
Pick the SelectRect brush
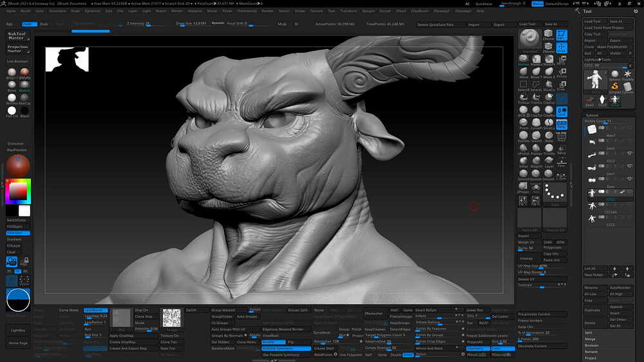coord(523,86)
